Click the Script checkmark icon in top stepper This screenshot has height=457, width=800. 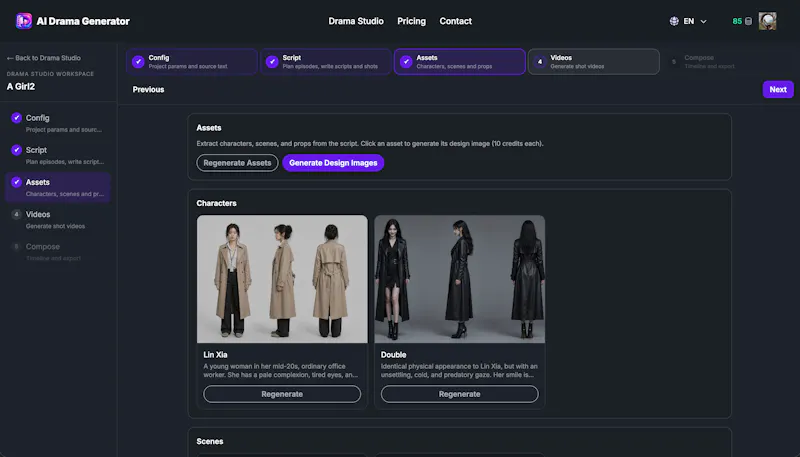272,62
